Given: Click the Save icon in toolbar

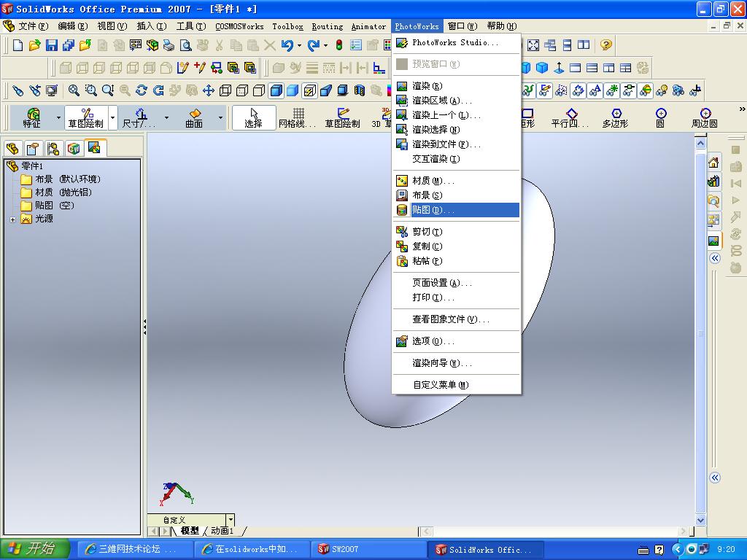Looking at the screenshot, I should [52, 45].
